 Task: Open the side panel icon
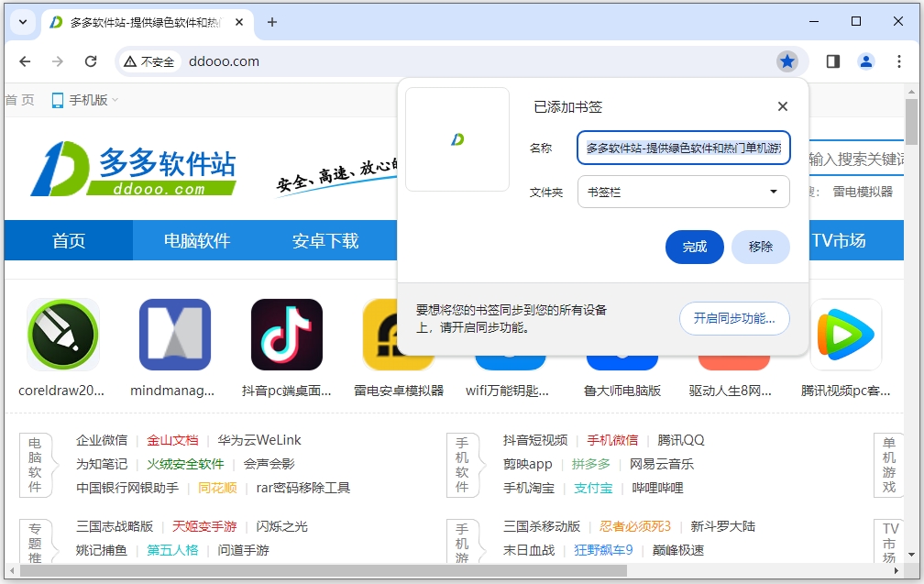(832, 61)
